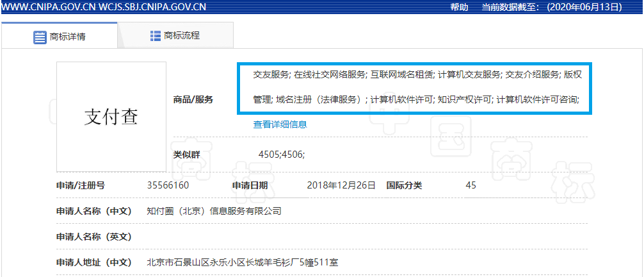
Task: Click the 支付查 trademark image
Action: (x=111, y=117)
